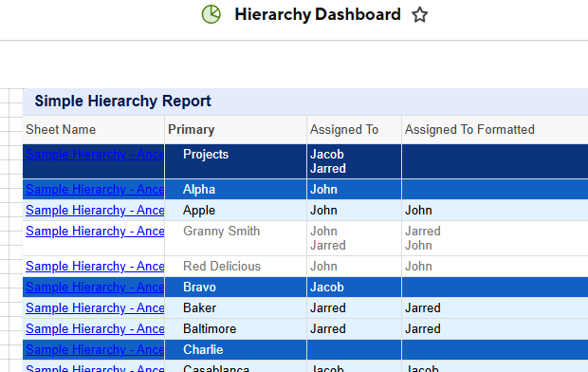
Task: Select the Sheet Name column header
Action: click(x=61, y=129)
